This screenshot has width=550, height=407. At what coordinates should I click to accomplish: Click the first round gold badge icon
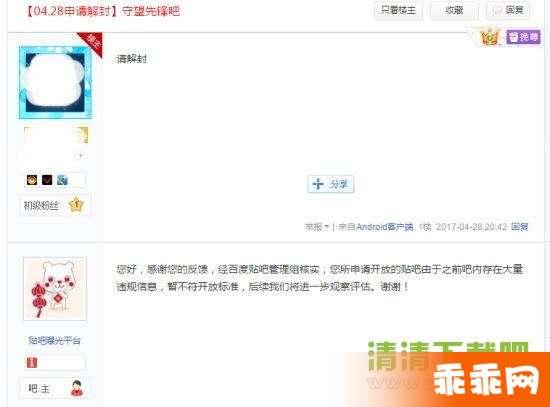32,180
